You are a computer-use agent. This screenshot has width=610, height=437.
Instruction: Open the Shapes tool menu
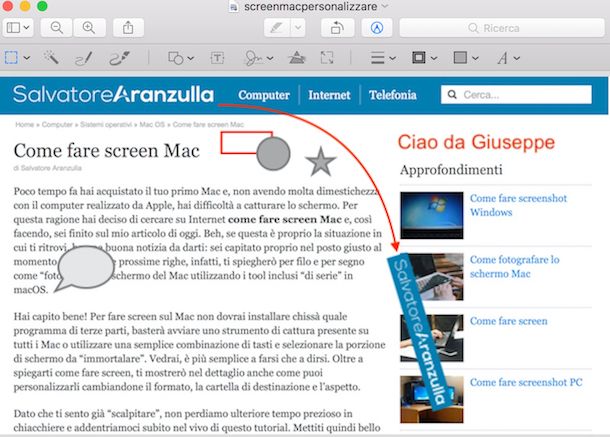click(x=181, y=58)
